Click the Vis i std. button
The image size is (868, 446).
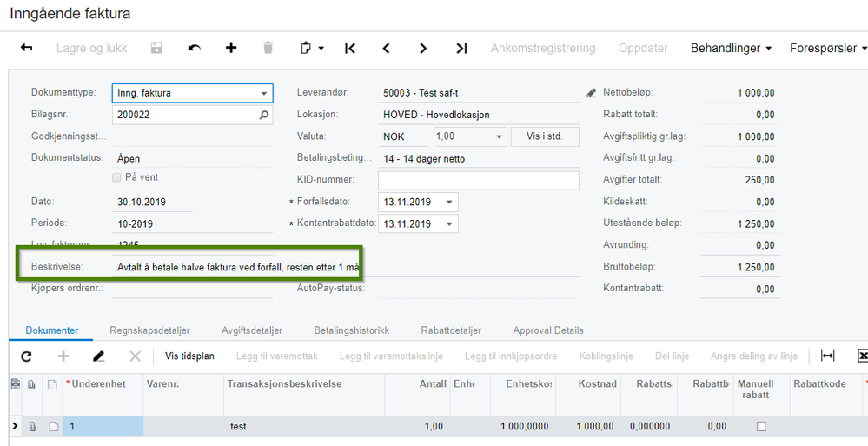545,136
